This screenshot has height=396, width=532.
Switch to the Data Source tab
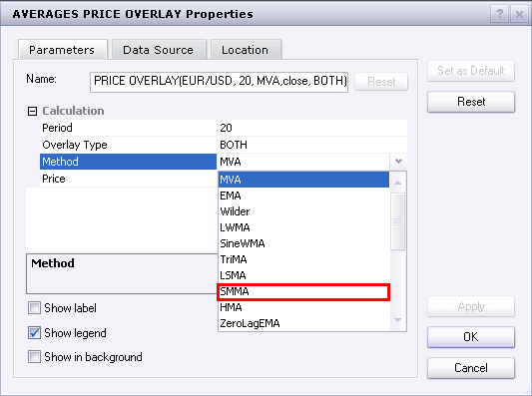tap(159, 50)
